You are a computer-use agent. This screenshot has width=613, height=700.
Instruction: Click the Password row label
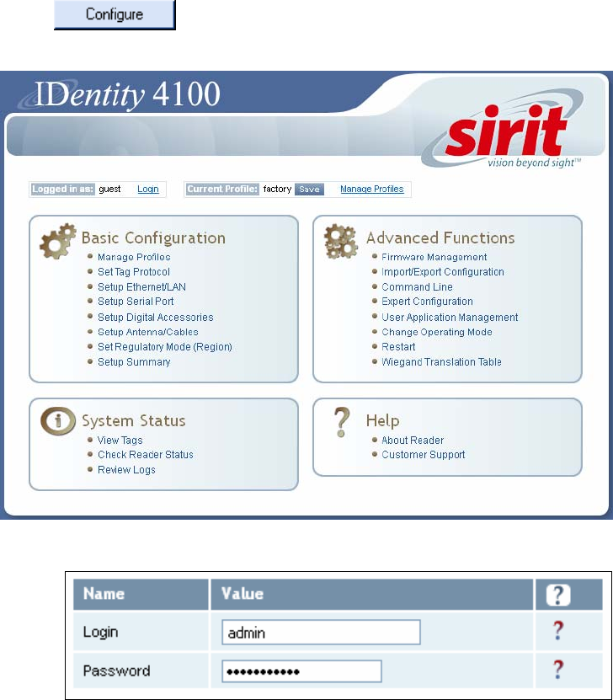coord(116,671)
